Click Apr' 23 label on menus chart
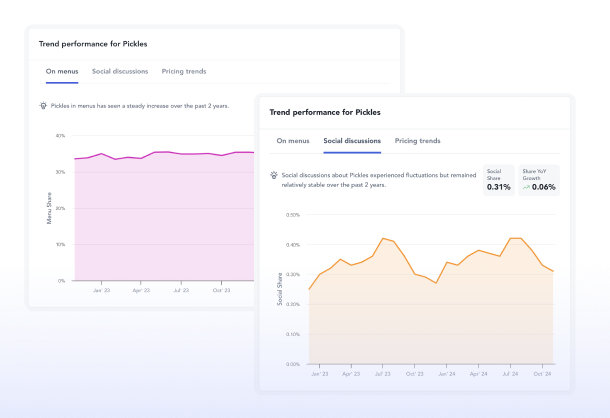 click(141, 290)
